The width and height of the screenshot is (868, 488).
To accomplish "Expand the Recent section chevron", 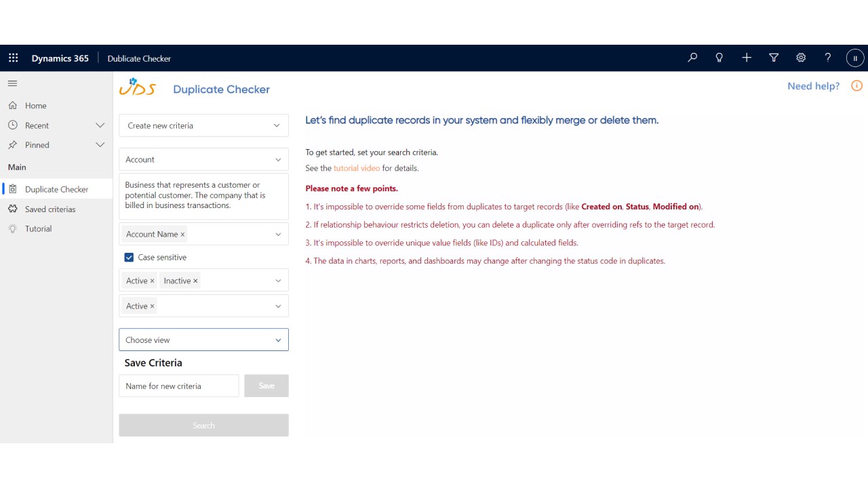I will coord(100,125).
